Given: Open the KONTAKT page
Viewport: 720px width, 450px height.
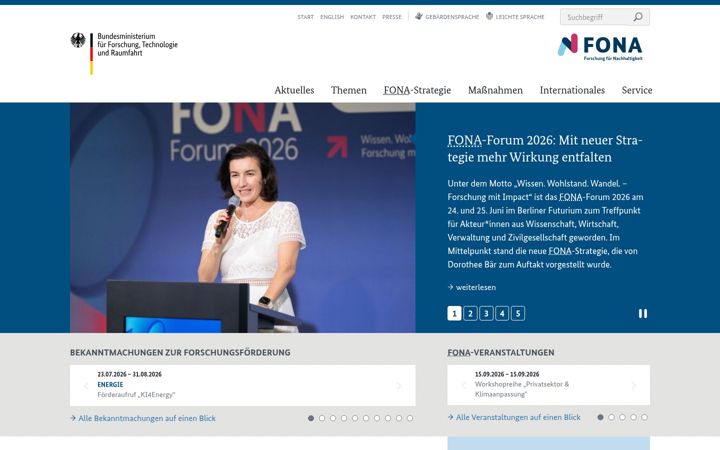Looking at the screenshot, I should 363,17.
